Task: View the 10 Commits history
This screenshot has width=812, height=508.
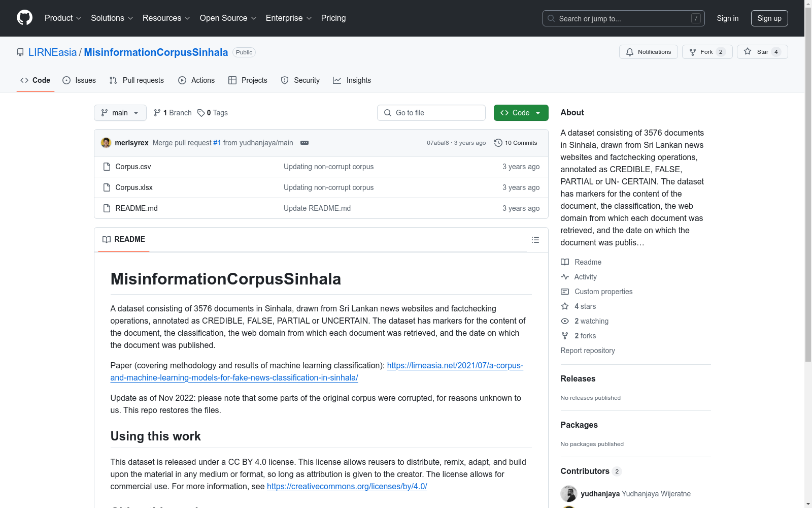Action: tap(516, 143)
